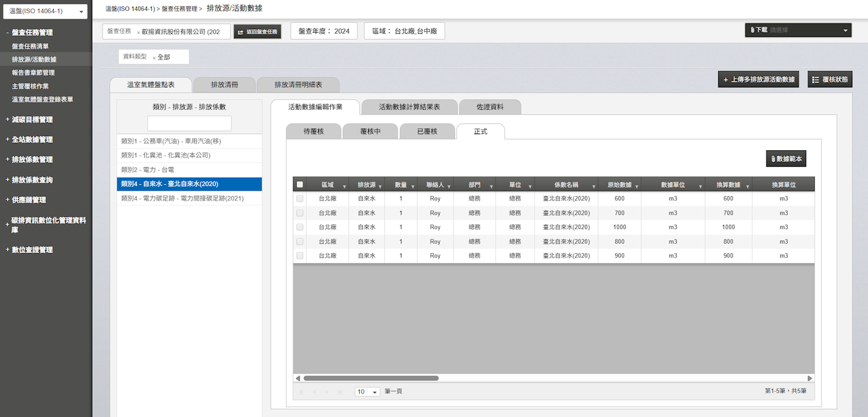The image size is (868, 417).
Task: Switch to the 活動數據計算結果表 tab
Action: (409, 107)
